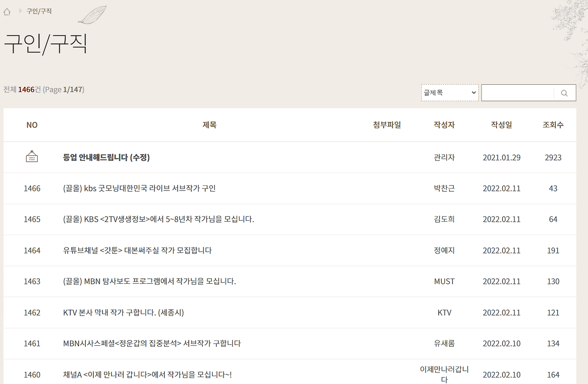
Task: Open post MBN 탐사보도 프로그램에서 작가님을 모십니다
Action: coord(149,281)
